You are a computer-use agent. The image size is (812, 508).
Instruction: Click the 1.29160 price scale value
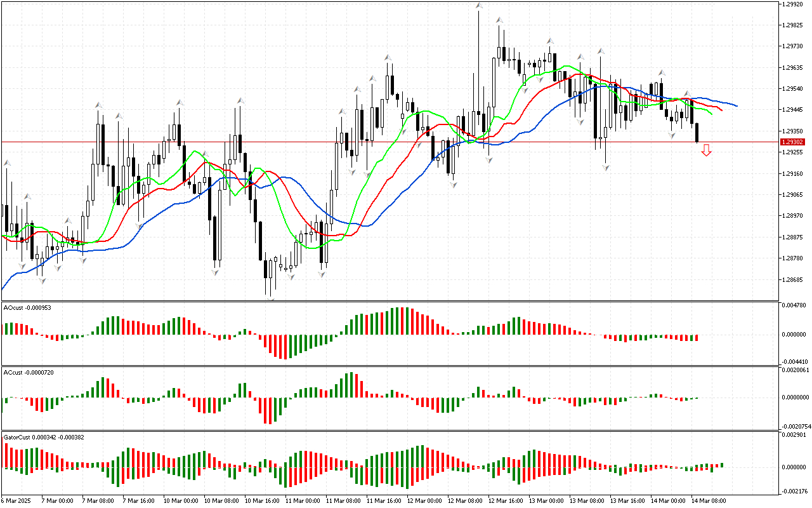click(x=793, y=173)
